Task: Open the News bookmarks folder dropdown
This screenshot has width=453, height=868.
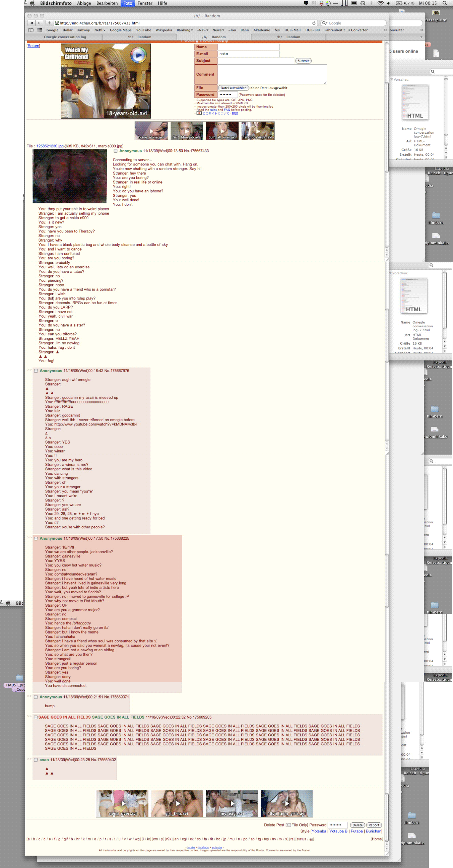Action: 218,30
